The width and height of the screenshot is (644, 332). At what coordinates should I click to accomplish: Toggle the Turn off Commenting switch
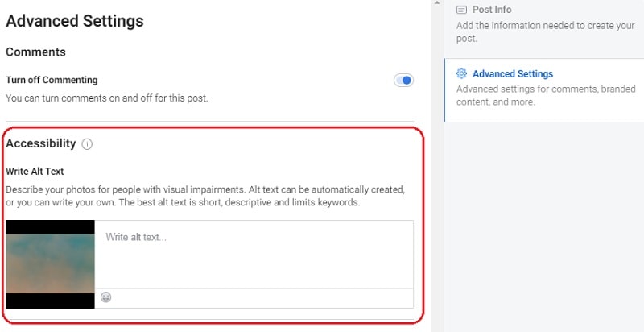tap(403, 81)
